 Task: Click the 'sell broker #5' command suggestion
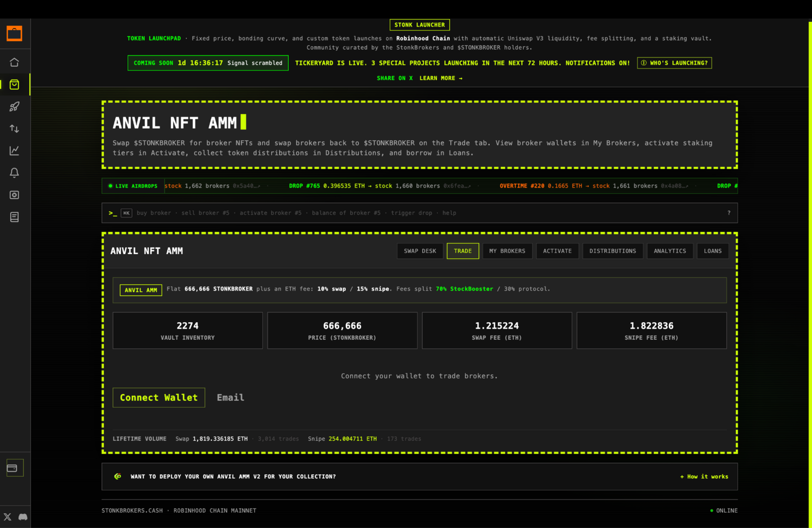(x=206, y=213)
